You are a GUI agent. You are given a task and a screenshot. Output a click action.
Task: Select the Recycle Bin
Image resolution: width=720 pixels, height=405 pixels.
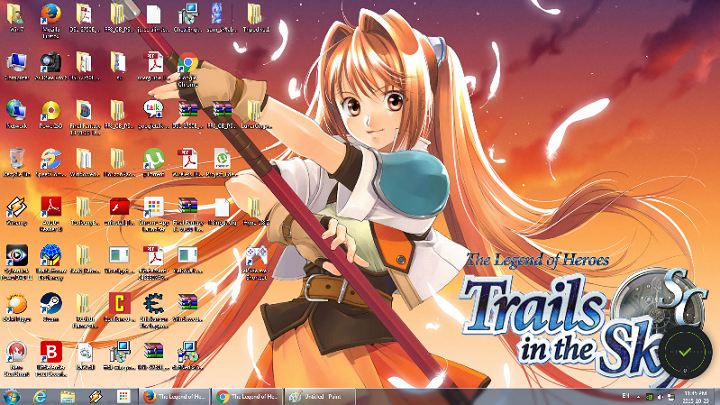tap(16, 163)
